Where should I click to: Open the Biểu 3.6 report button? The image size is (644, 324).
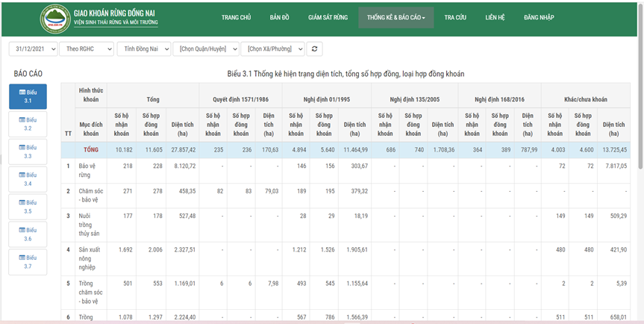pos(28,234)
